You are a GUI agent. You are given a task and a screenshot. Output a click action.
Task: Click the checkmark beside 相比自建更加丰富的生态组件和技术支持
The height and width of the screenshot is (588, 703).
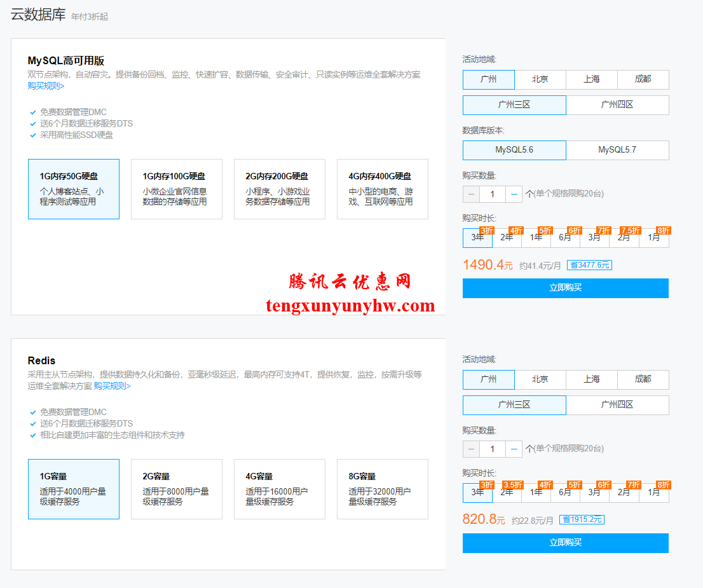32,435
